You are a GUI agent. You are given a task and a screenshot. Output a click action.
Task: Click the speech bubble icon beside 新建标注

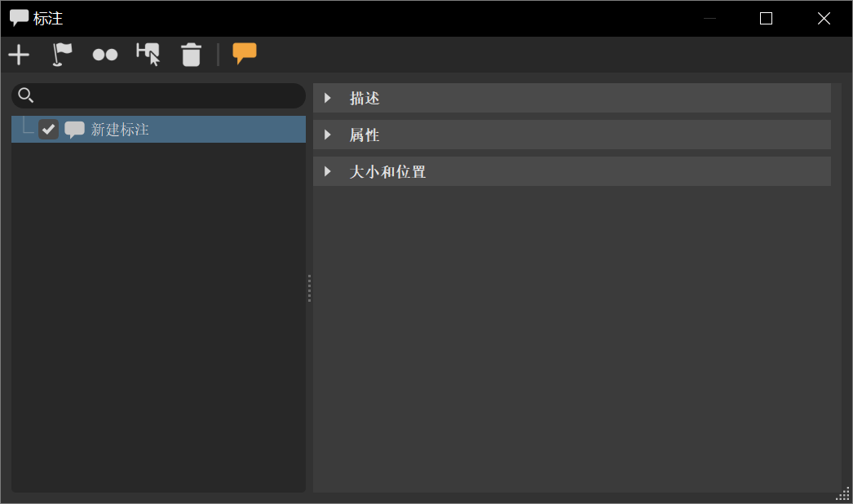(74, 130)
